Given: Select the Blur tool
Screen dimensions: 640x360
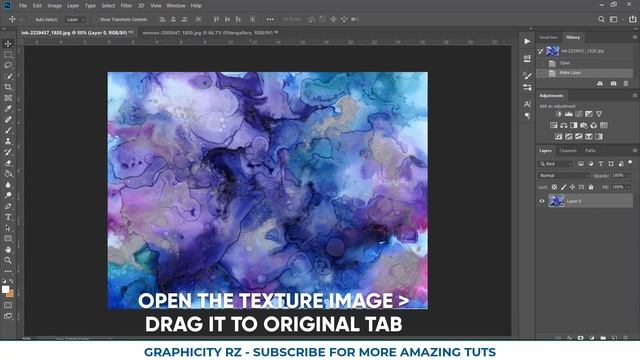Looking at the screenshot, I should tap(8, 184).
